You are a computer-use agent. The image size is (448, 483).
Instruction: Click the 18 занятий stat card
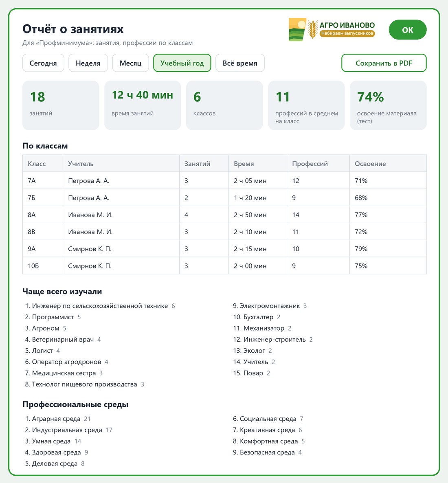tap(61, 105)
